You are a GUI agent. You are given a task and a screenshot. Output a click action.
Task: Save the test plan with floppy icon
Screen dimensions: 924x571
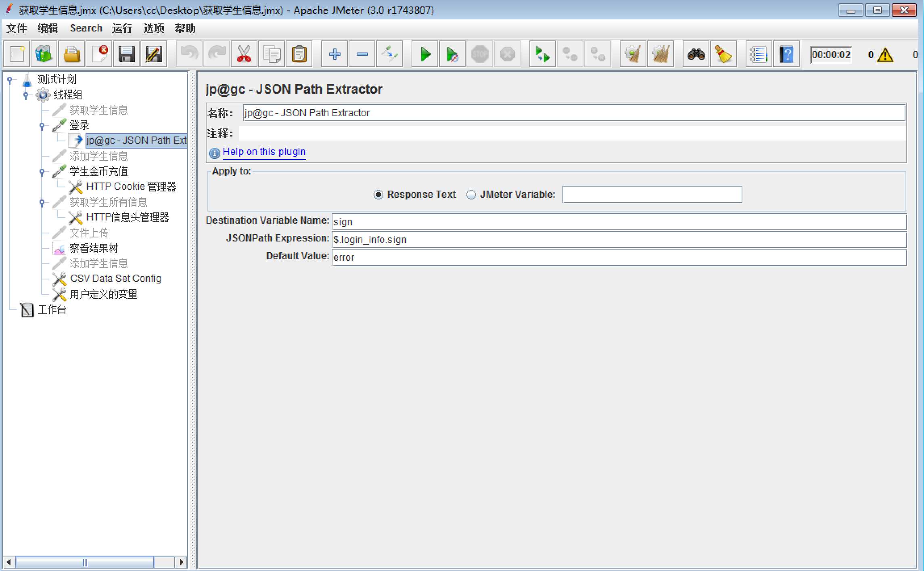pos(126,54)
